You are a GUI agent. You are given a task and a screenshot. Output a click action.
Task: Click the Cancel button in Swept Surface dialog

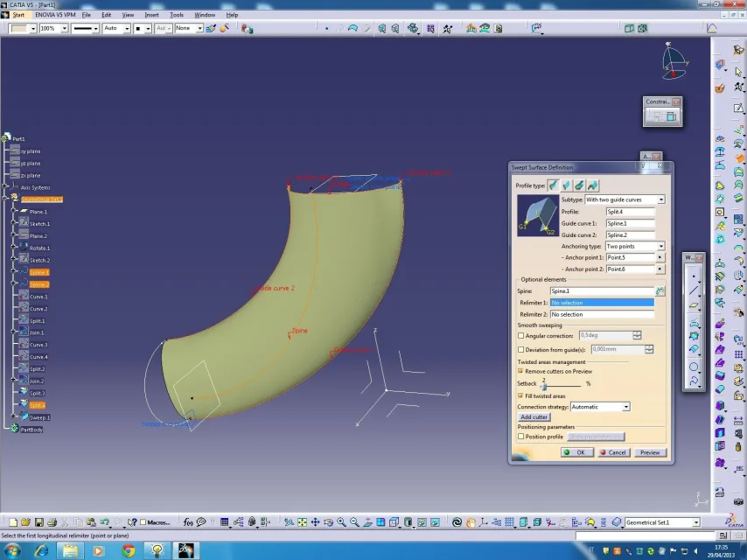pyautogui.click(x=614, y=452)
